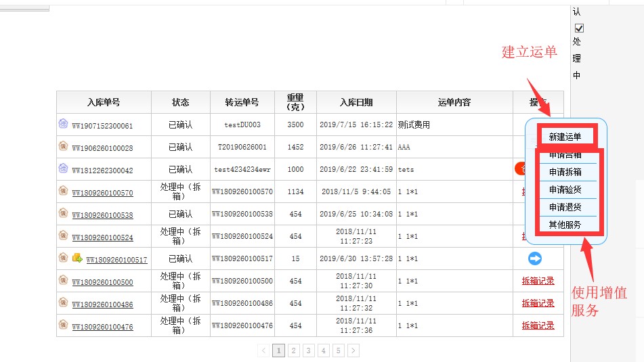Click the next page arrow in pagination
This screenshot has height=362, width=644.
[353, 350]
